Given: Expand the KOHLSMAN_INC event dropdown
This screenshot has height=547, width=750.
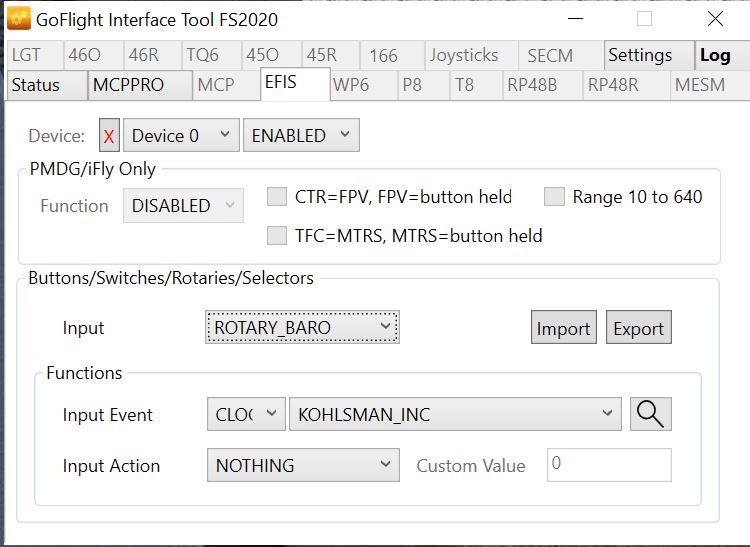Looking at the screenshot, I should [x=454, y=414].
